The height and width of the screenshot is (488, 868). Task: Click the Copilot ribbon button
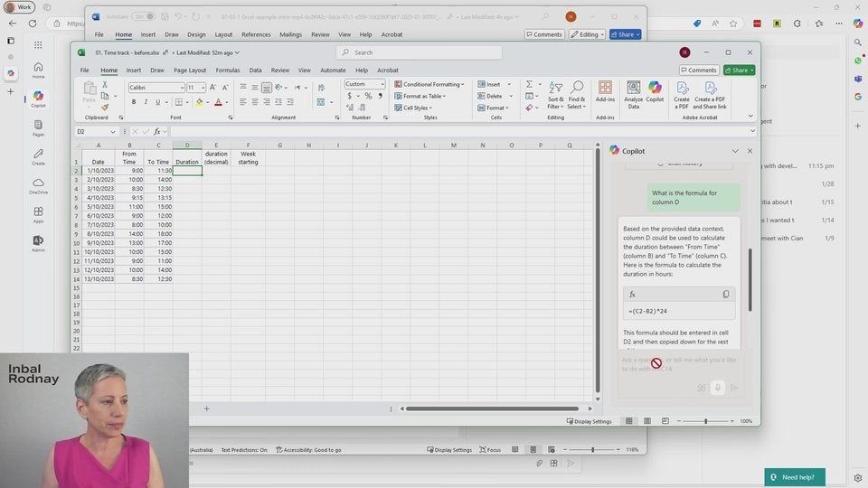pyautogui.click(x=655, y=92)
